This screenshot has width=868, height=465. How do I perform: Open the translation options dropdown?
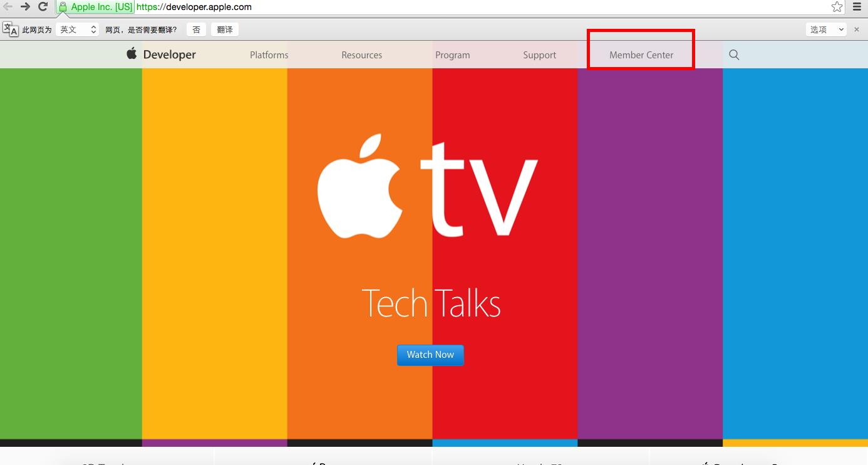[827, 29]
